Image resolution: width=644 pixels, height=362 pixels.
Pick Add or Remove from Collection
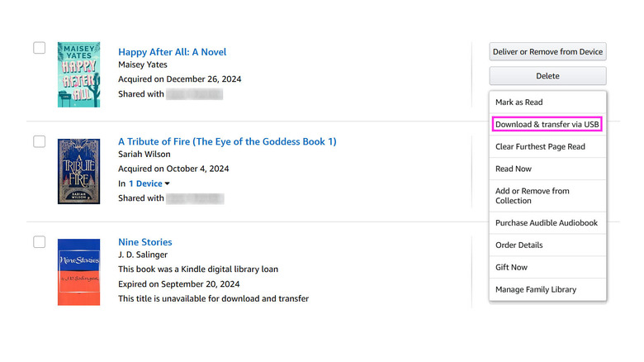(533, 196)
